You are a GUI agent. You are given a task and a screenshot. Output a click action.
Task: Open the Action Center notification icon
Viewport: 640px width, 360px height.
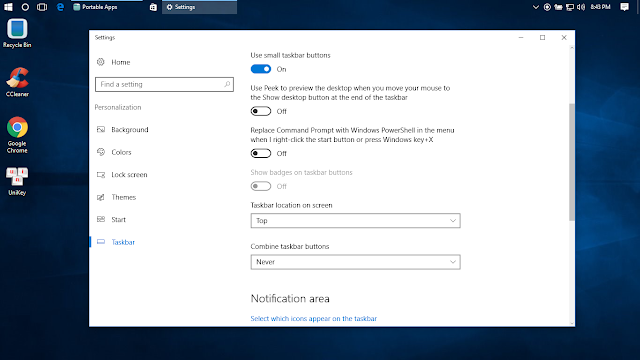coord(624,7)
